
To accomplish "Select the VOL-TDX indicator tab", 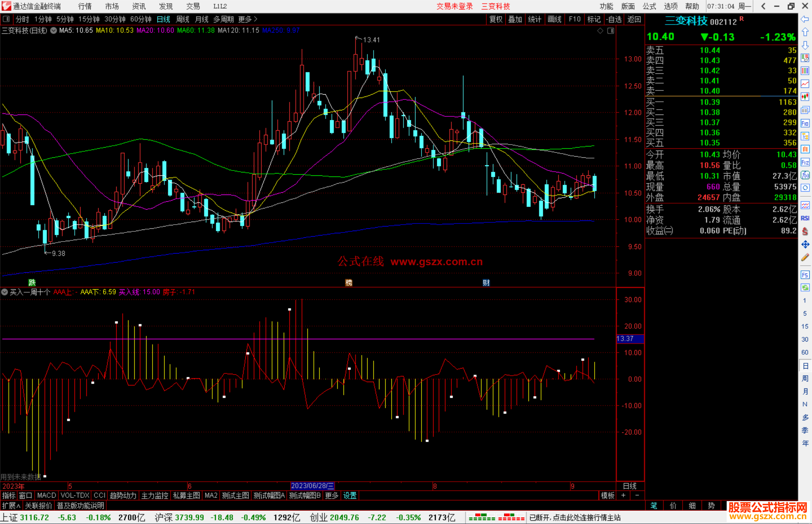I will point(75,495).
